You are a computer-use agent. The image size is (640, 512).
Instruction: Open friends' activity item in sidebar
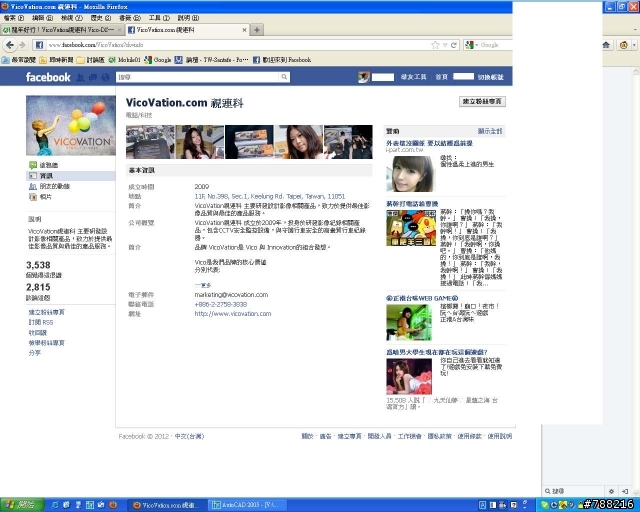(x=49, y=186)
